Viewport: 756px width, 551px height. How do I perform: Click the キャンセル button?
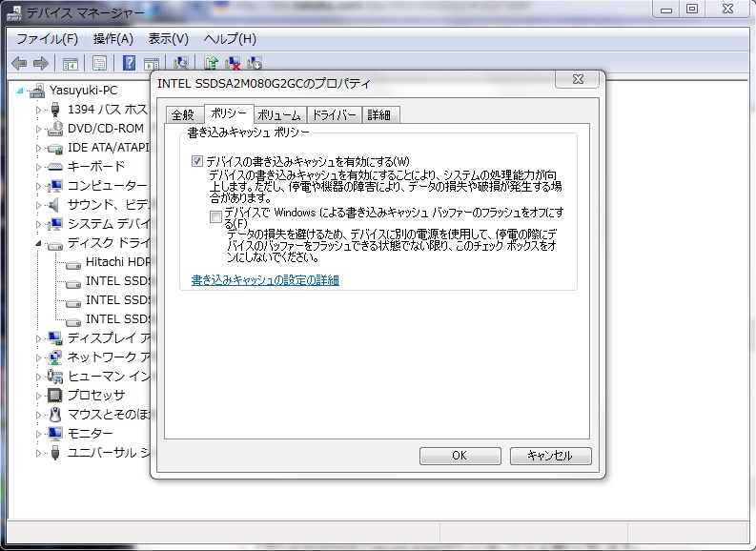coord(550,456)
